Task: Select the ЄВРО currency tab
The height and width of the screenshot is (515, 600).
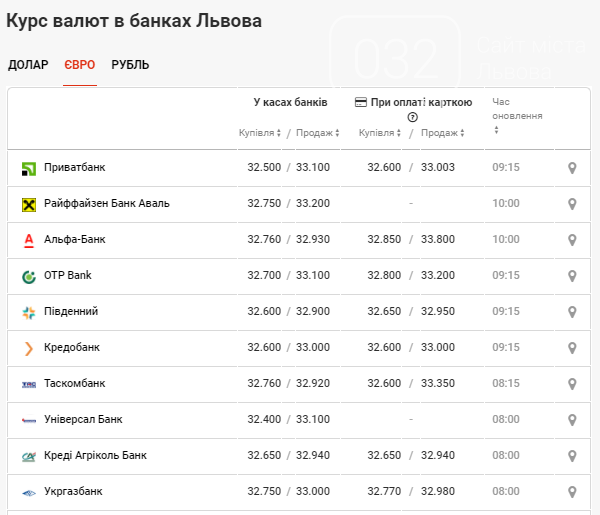Action: click(80, 65)
